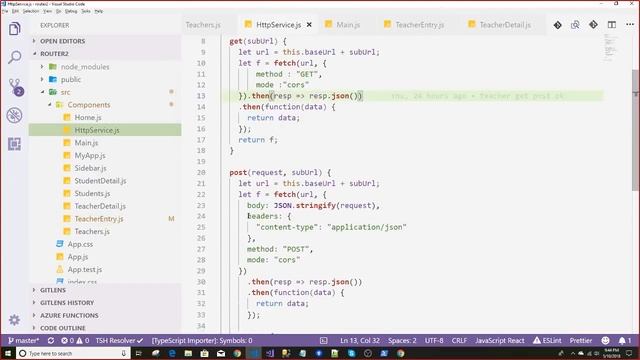Open the Manage settings gear

[14, 320]
